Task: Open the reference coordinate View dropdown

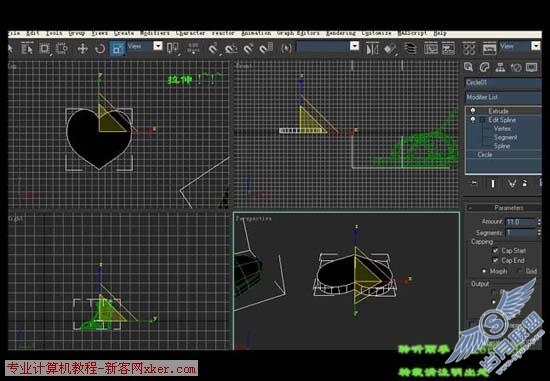Action: [x=144, y=46]
